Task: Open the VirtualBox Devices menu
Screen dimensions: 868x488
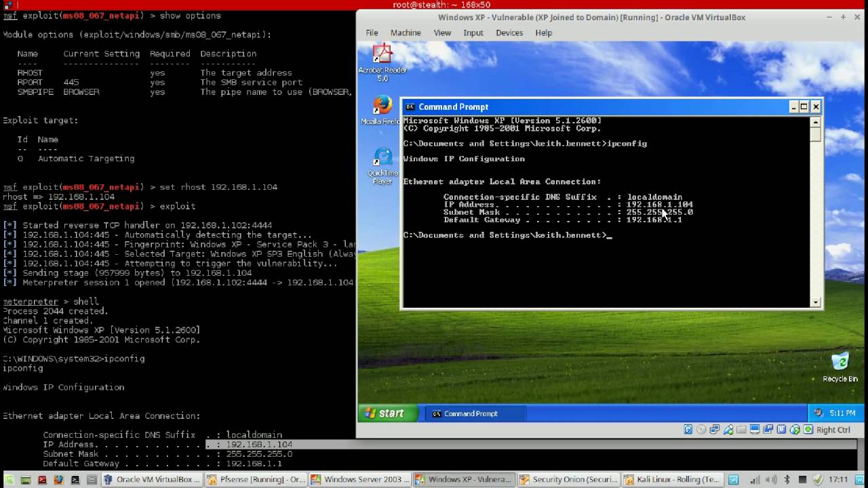Action: point(509,33)
